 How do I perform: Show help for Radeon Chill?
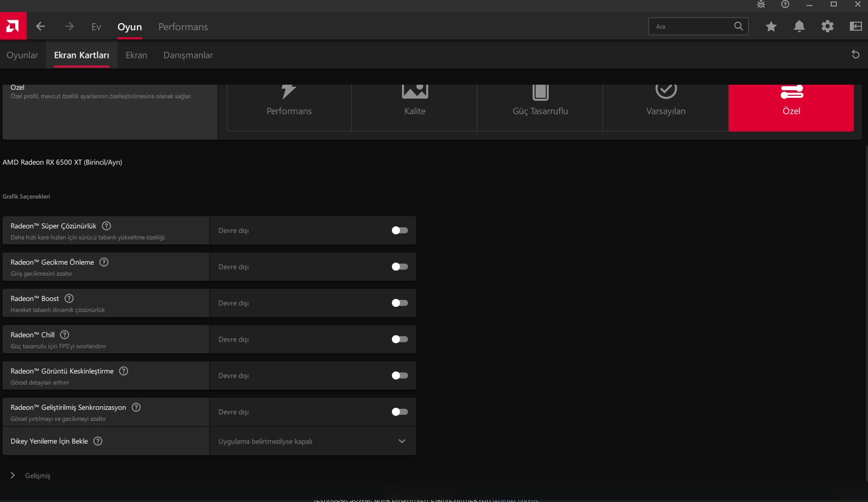pos(65,335)
